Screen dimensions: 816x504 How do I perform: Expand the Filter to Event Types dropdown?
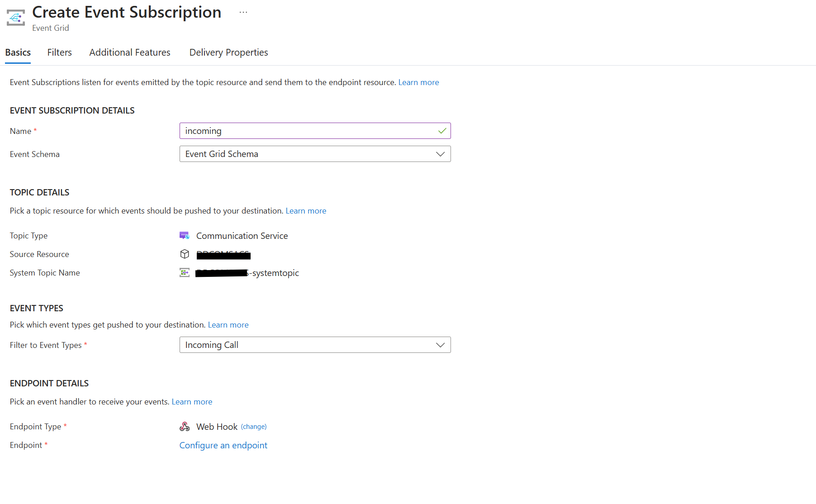pyautogui.click(x=315, y=345)
